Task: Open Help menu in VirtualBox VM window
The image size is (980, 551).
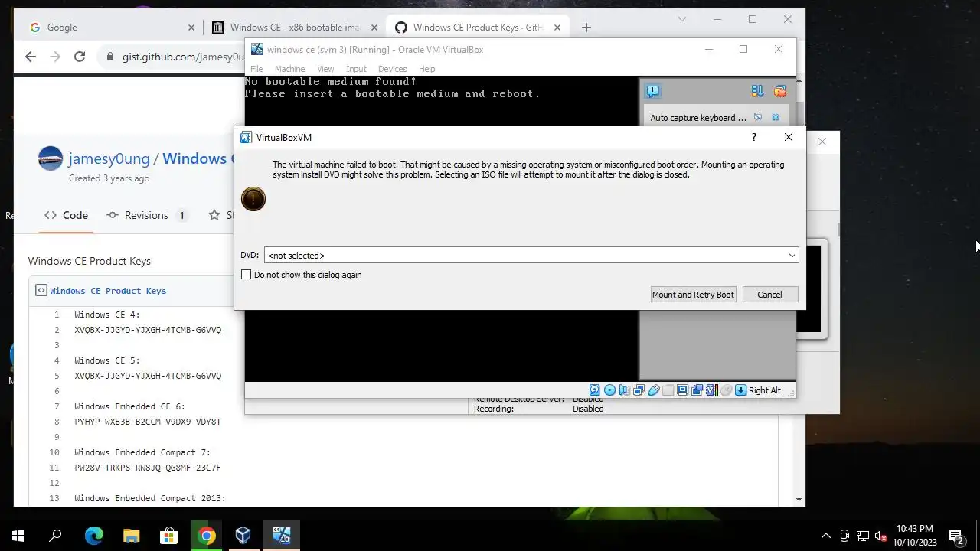Action: click(426, 69)
